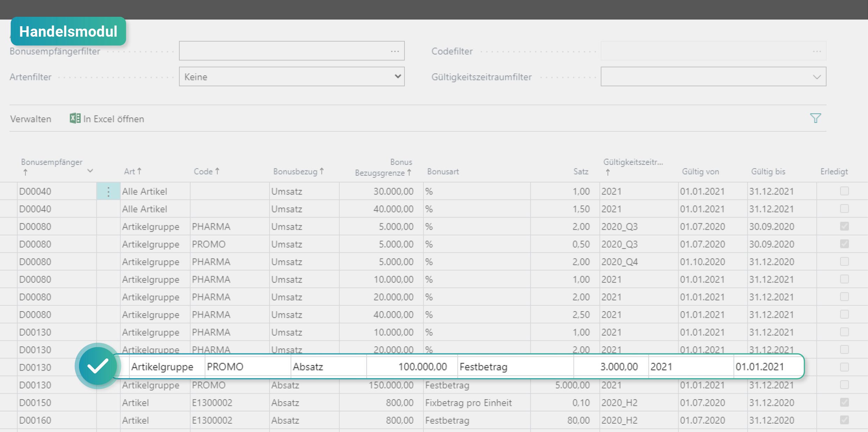Open the list filter pane icon

click(x=815, y=118)
